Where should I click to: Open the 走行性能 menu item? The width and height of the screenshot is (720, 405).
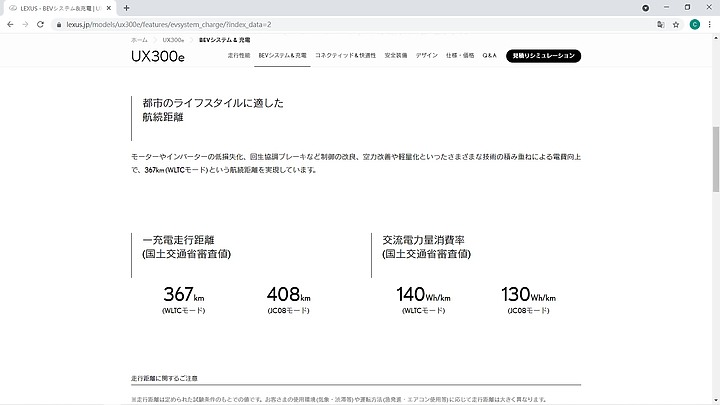pos(239,56)
